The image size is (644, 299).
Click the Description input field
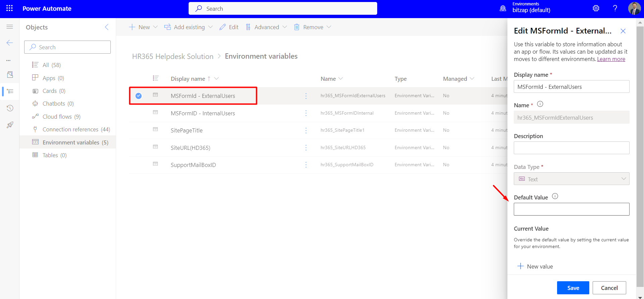(572, 148)
